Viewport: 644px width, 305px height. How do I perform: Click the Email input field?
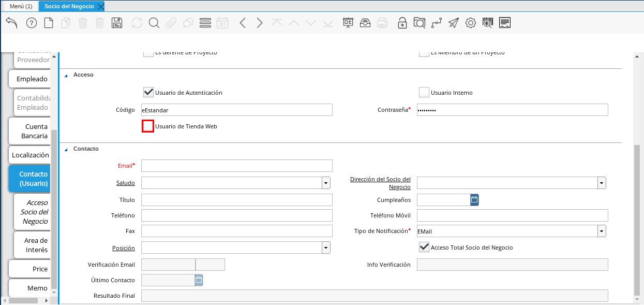(236, 165)
